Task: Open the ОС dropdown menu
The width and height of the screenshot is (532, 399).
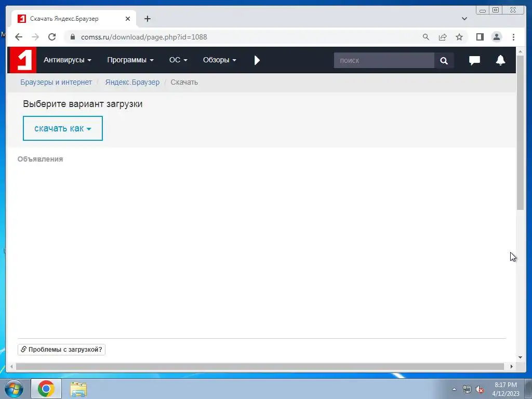Action: click(x=178, y=60)
